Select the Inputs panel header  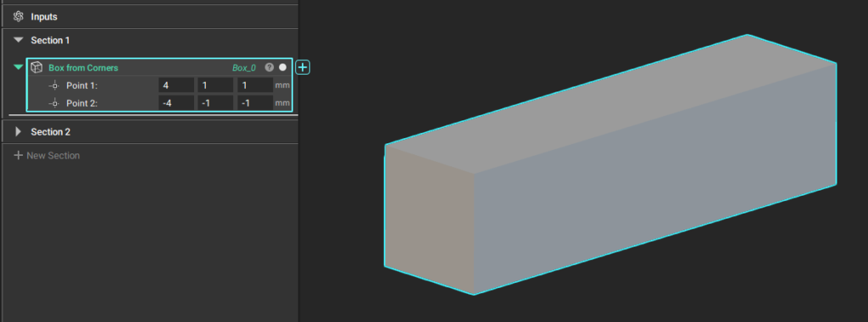(149, 17)
